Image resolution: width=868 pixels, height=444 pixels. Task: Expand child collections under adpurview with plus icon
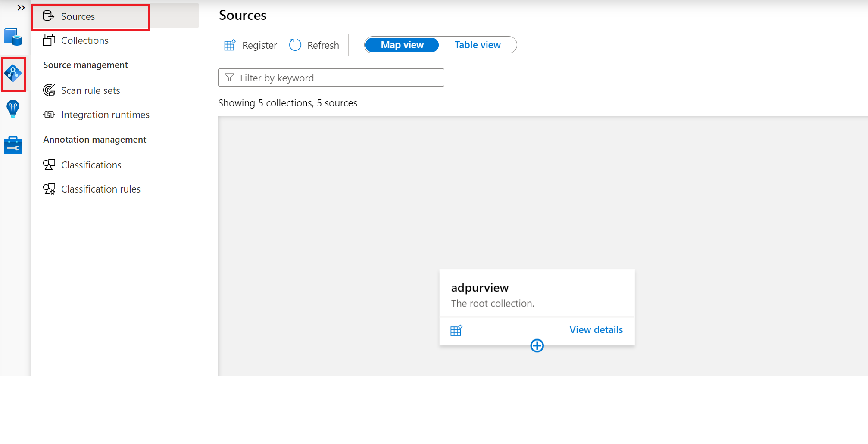pyautogui.click(x=537, y=345)
